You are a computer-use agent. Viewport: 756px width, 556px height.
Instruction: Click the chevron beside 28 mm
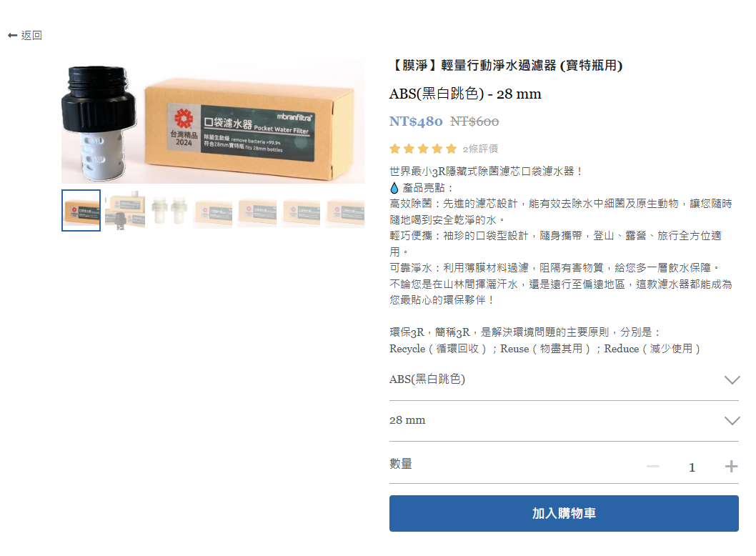pyautogui.click(x=732, y=421)
